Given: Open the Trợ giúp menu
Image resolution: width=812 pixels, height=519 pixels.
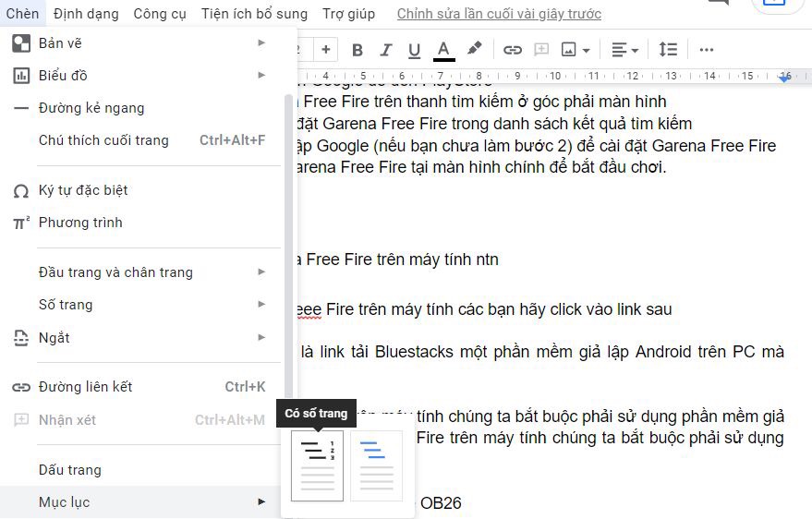Looking at the screenshot, I should pyautogui.click(x=348, y=14).
